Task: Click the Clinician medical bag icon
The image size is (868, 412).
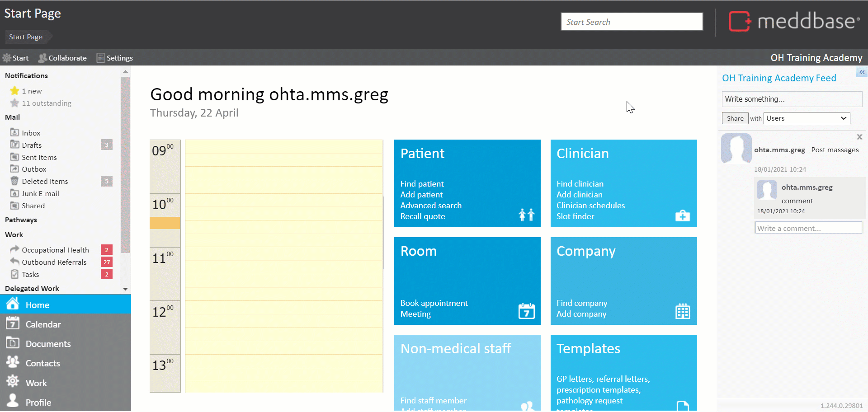Action: [x=682, y=216]
